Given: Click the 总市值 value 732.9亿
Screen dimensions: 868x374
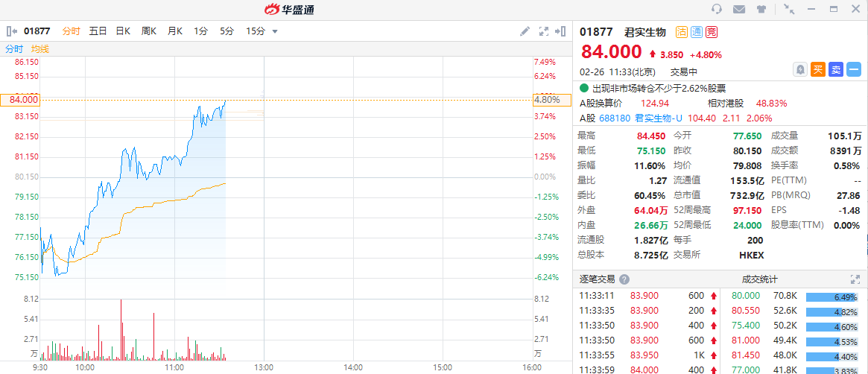Looking at the screenshot, I should 747,195.
